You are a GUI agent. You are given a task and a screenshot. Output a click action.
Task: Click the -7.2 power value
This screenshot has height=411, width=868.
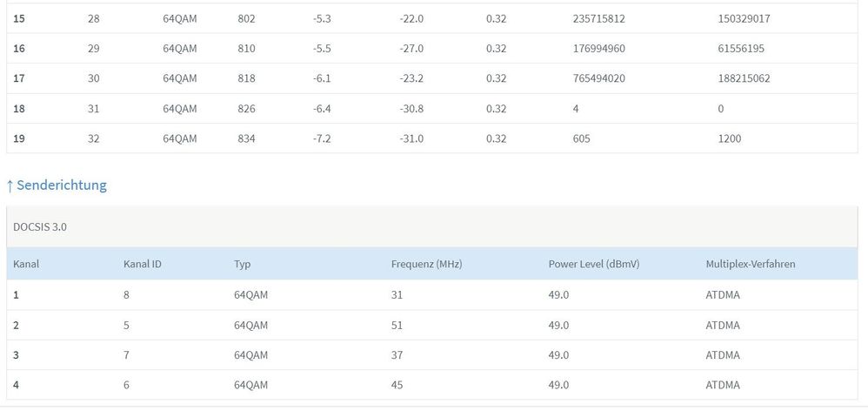[323, 138]
